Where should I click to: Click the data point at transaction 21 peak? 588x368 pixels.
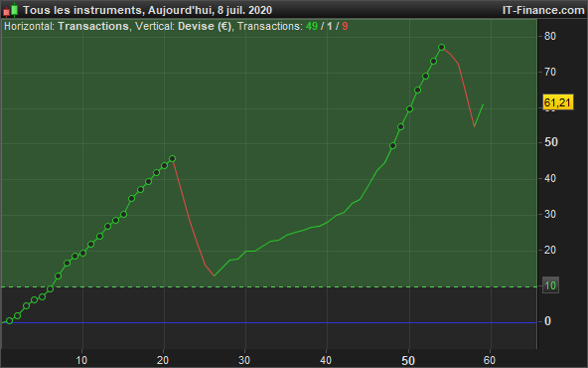tap(173, 159)
